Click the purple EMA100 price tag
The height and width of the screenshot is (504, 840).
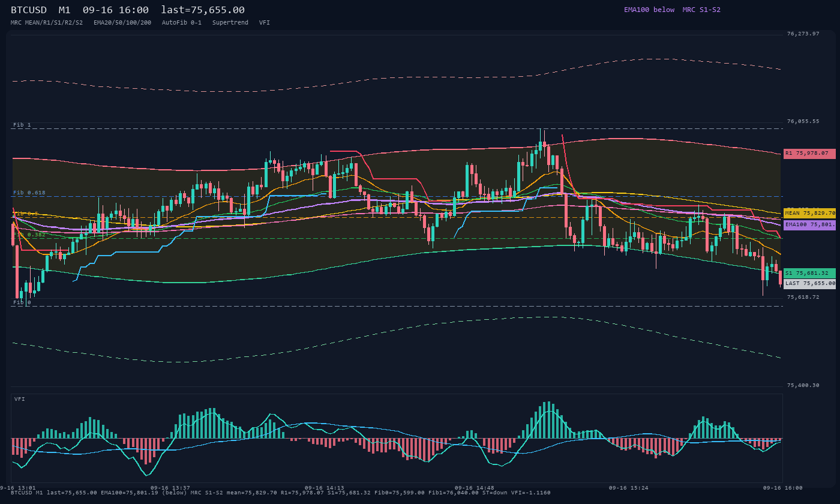[809, 224]
